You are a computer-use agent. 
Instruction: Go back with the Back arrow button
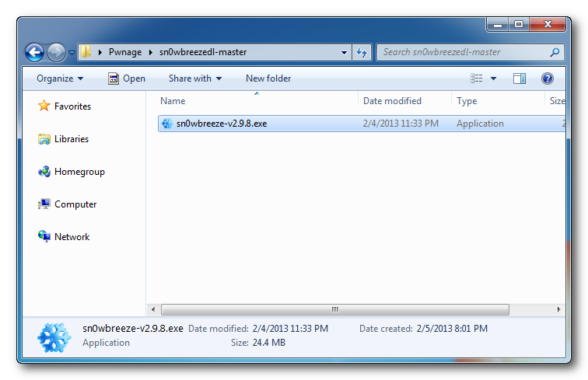pyautogui.click(x=34, y=52)
